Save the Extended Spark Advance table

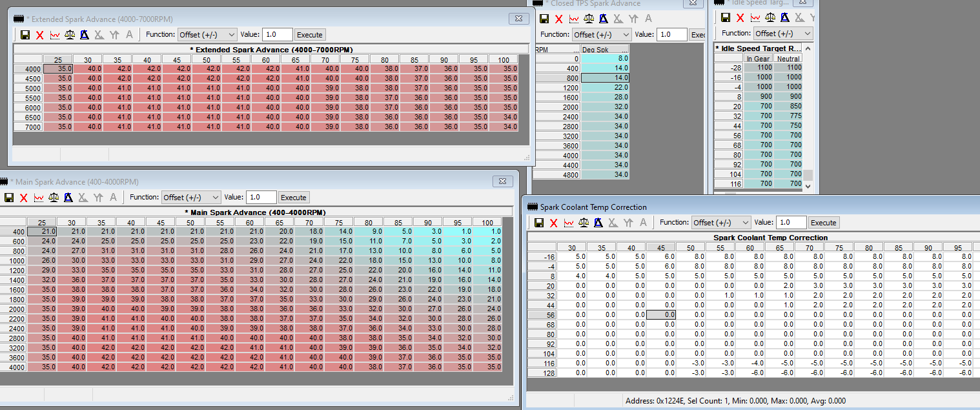(x=25, y=35)
